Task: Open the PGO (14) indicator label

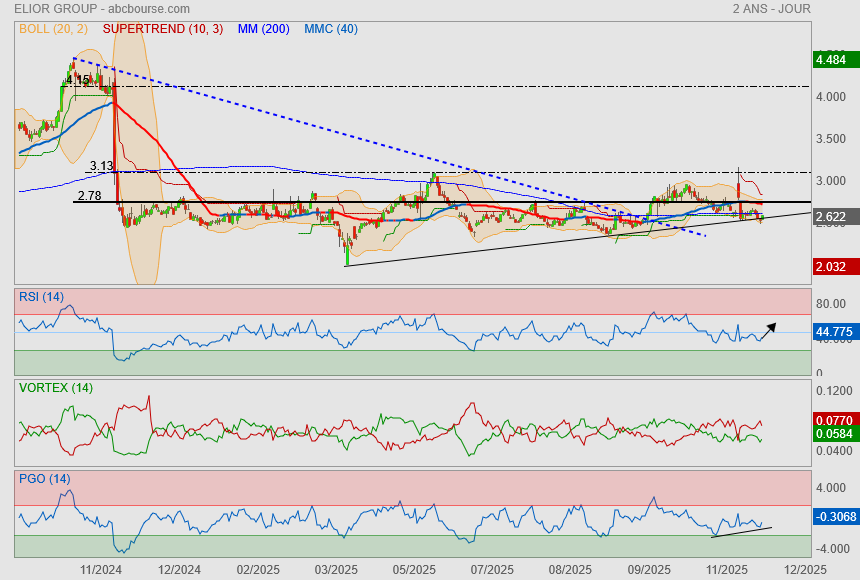Action: tap(45, 479)
